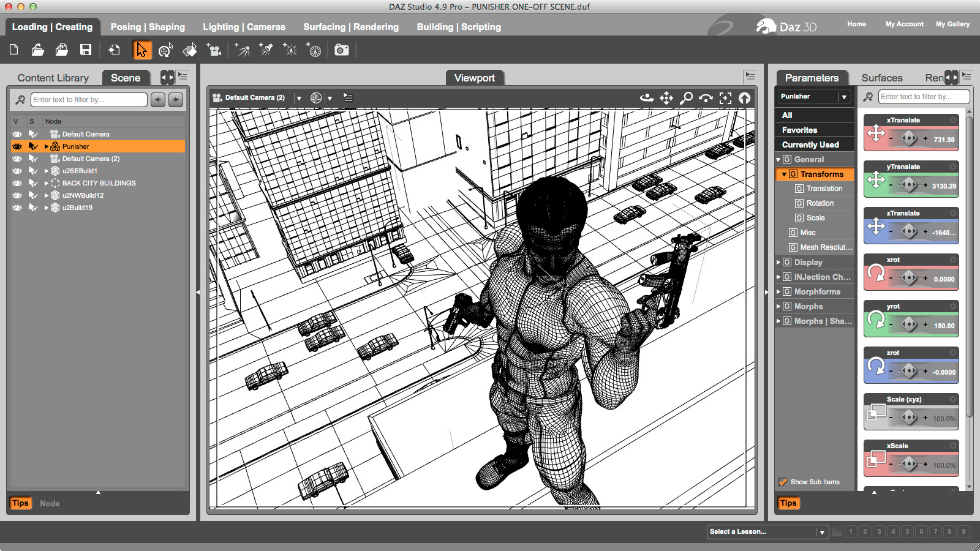Choose the Universal manipulation tool
Image resolution: width=980 pixels, height=551 pixels.
(165, 50)
